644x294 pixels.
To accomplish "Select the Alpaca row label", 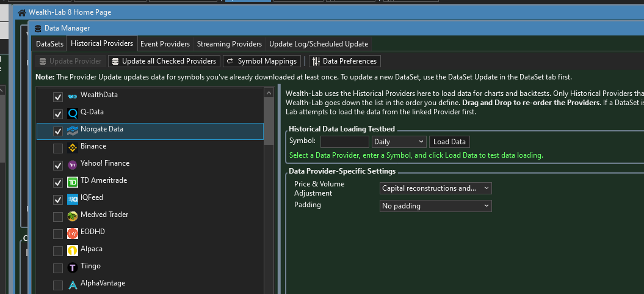I will tap(91, 249).
